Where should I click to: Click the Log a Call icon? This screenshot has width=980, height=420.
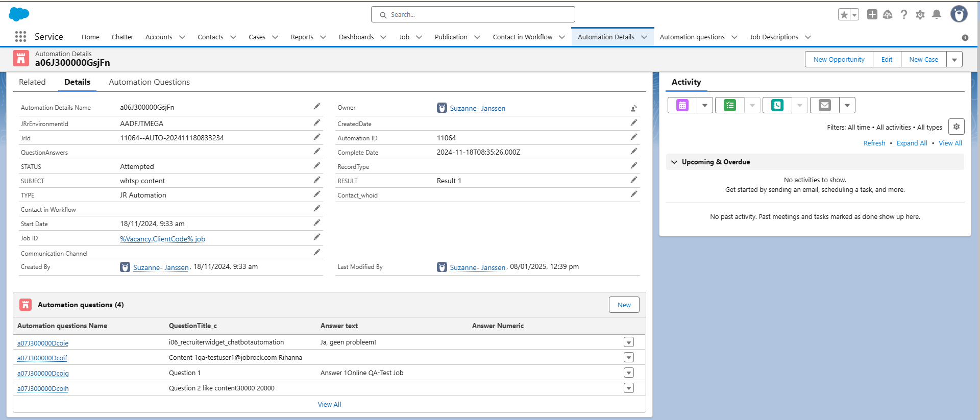coord(777,105)
